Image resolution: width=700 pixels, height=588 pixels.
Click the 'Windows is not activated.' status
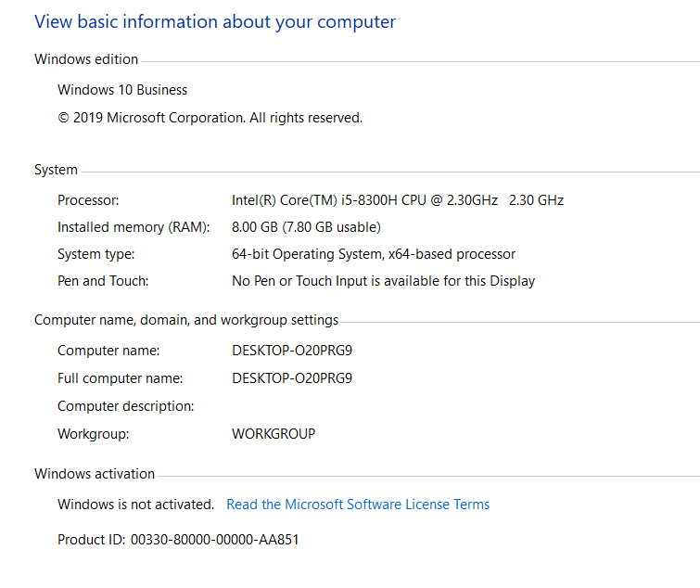135,504
